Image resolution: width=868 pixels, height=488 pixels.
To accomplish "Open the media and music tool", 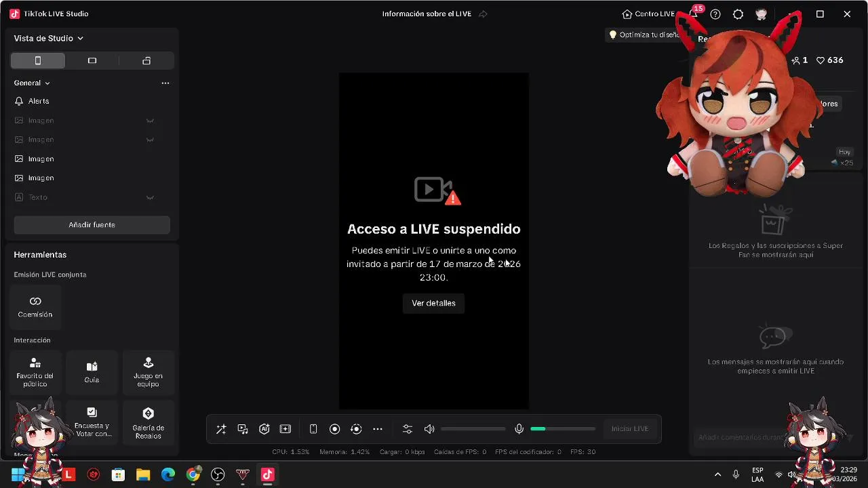I will pyautogui.click(x=243, y=429).
